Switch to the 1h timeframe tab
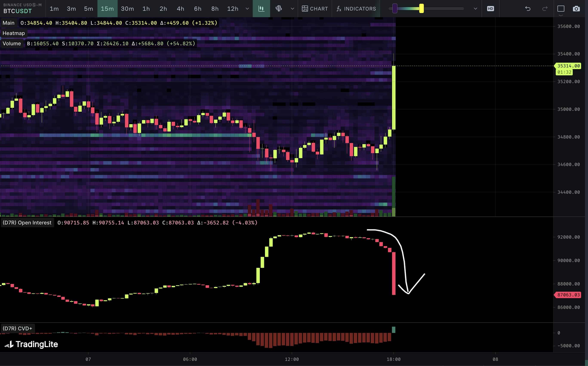The width and height of the screenshot is (588, 366). pyautogui.click(x=146, y=8)
